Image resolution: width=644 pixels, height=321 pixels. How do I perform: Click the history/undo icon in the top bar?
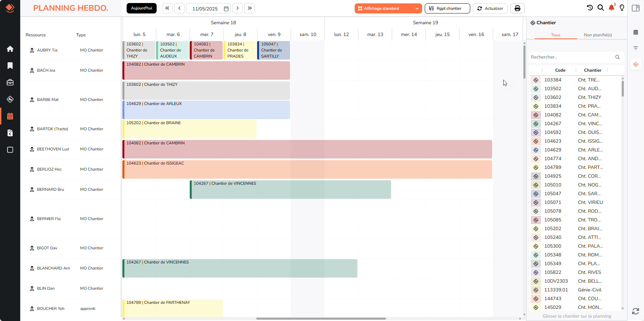(590, 7)
